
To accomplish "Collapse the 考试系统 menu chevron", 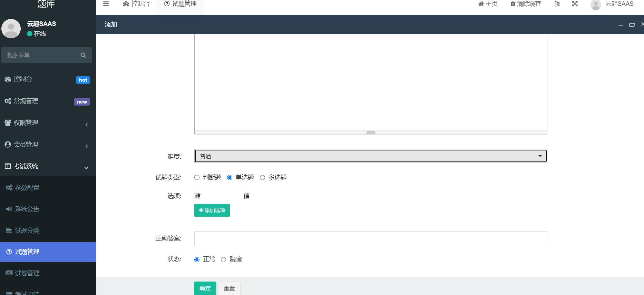I will [x=87, y=168].
